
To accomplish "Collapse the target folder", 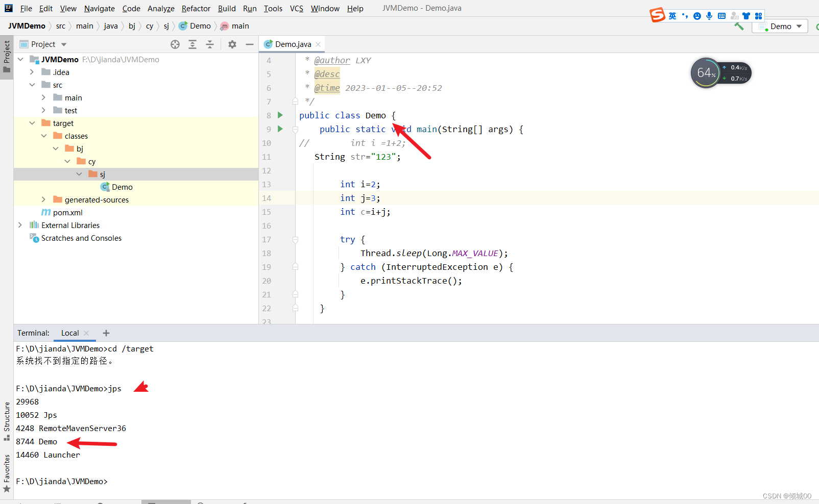I will (32, 123).
